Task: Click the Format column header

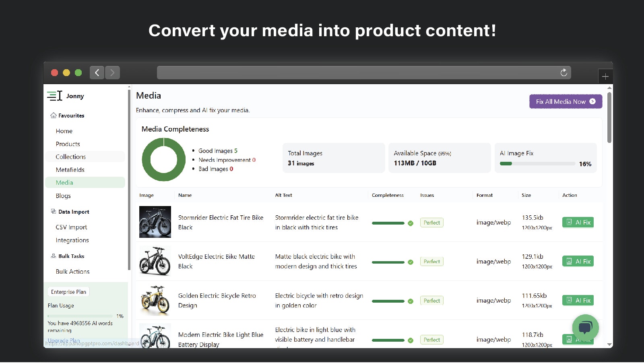Action: coord(484,195)
